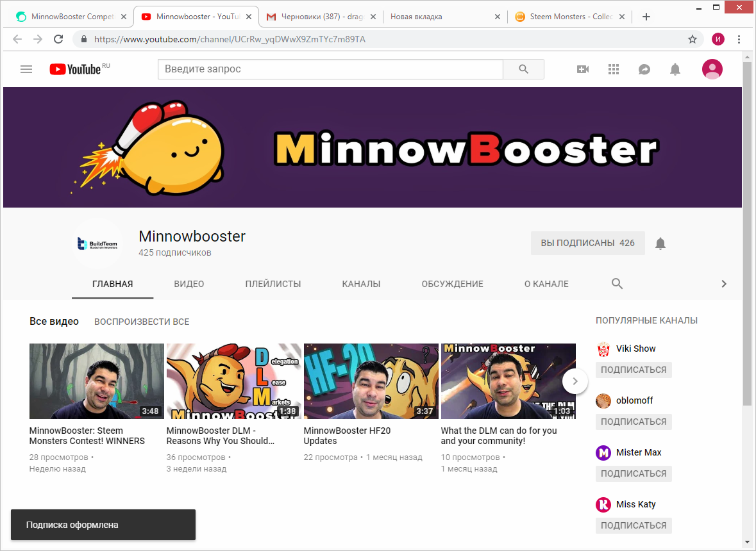Open notifications bell in top bar
The width and height of the screenshot is (756, 551).
675,69
